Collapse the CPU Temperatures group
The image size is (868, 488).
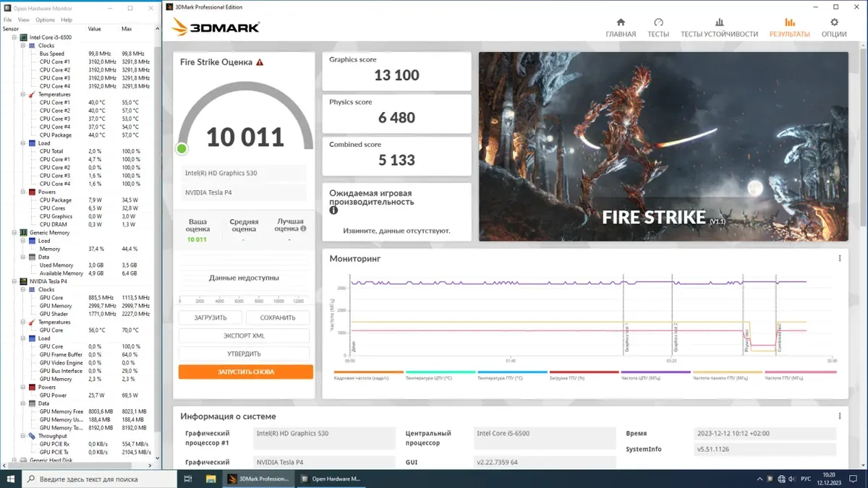(22, 95)
